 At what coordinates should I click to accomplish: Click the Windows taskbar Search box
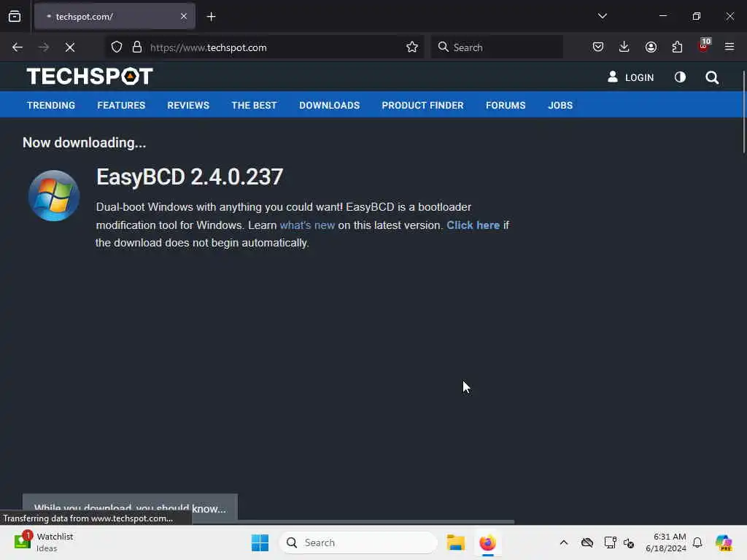(358, 542)
